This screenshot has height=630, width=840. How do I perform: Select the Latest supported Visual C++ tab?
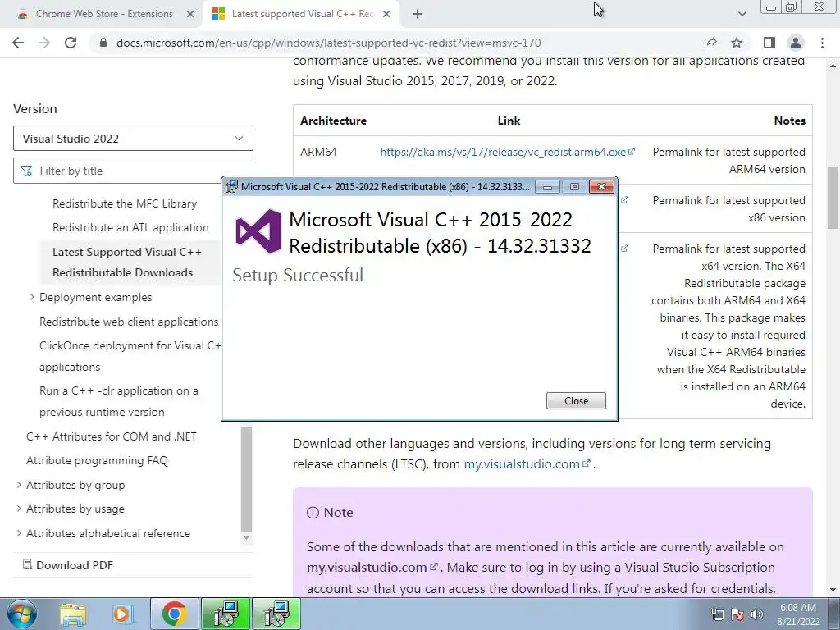(x=300, y=14)
